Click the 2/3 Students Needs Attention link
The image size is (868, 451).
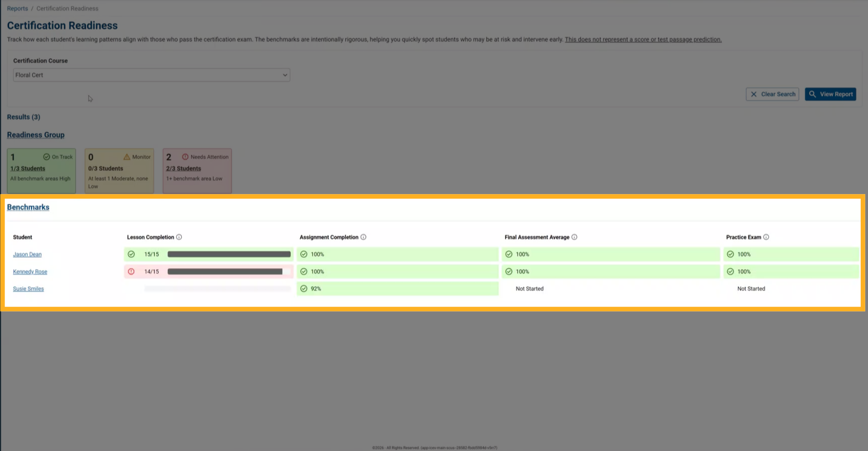(x=184, y=168)
